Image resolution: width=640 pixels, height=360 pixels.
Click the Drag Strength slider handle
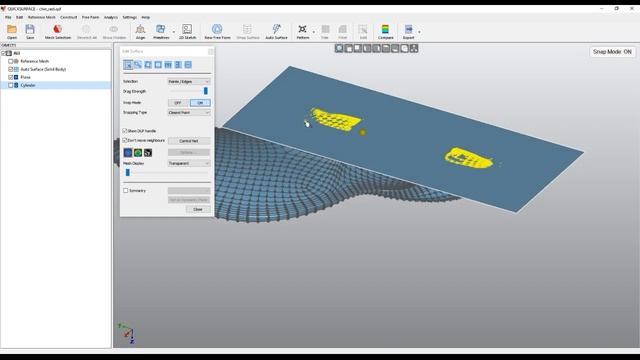[x=206, y=91]
